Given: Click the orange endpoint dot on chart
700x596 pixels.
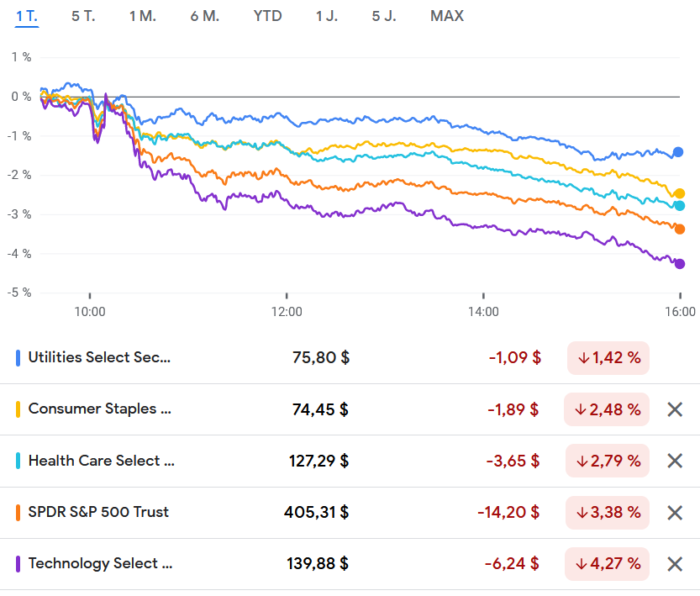Looking at the screenshot, I should click(680, 229).
